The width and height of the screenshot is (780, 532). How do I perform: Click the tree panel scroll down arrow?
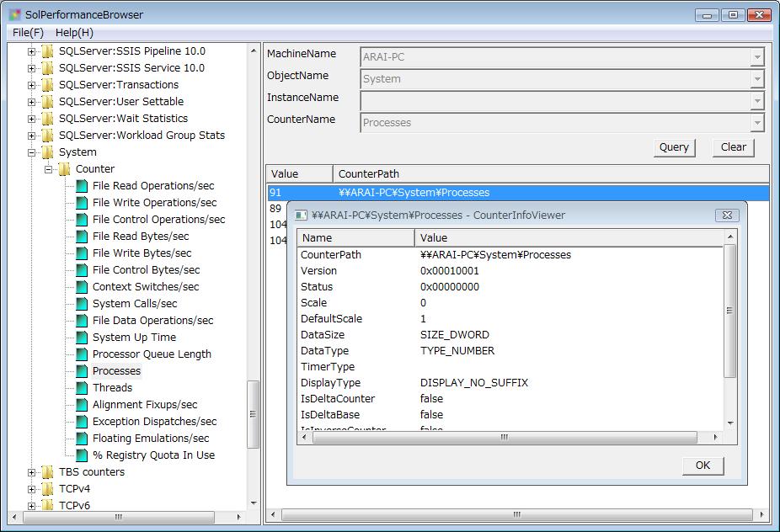(254, 503)
